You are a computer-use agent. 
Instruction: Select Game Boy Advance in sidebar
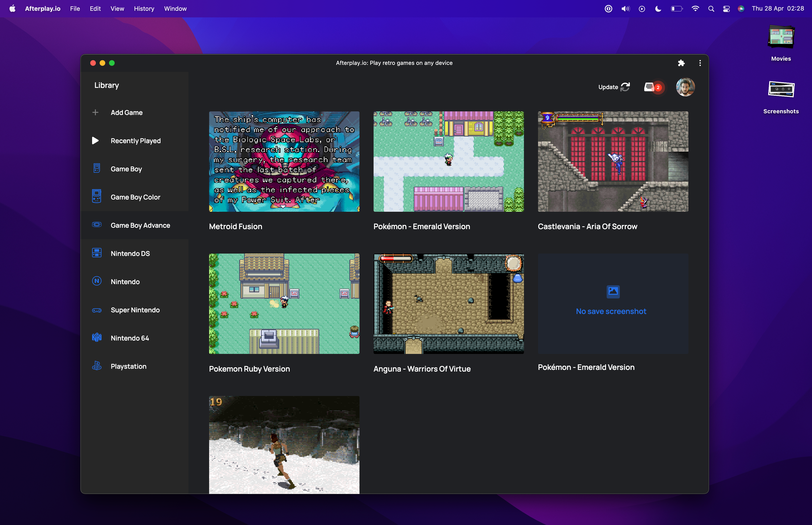tap(140, 225)
